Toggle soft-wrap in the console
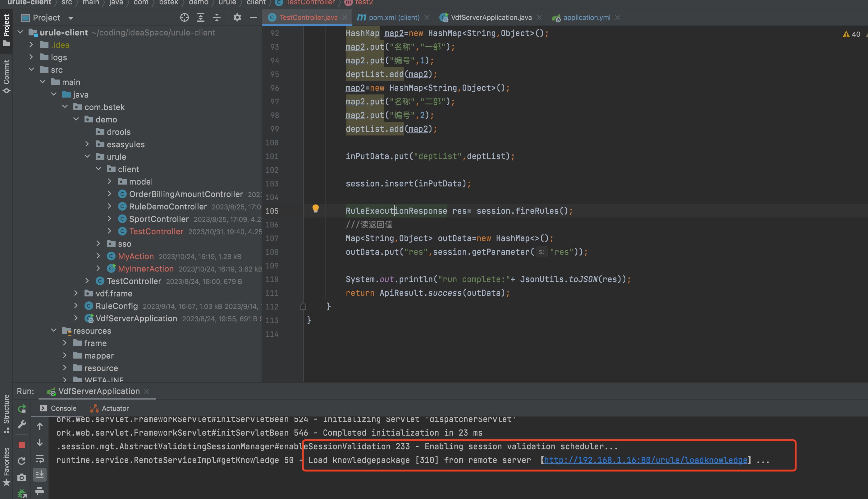Image resolution: width=868 pixels, height=499 pixels. coord(40,459)
